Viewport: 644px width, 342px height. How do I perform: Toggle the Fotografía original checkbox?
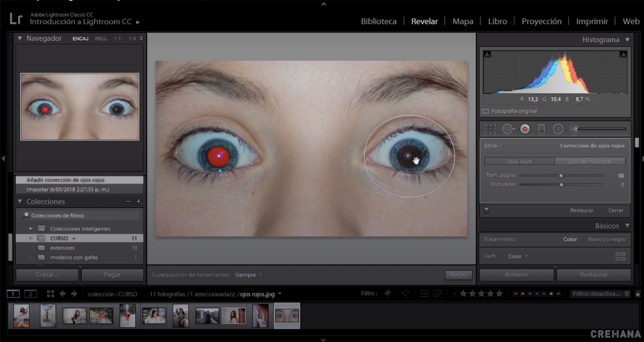tap(485, 111)
